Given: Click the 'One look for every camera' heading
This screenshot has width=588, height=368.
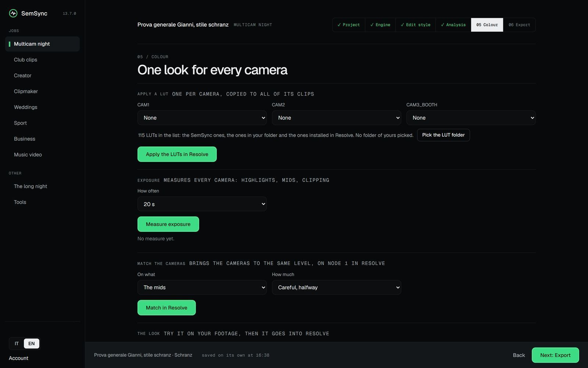Looking at the screenshot, I should (212, 70).
